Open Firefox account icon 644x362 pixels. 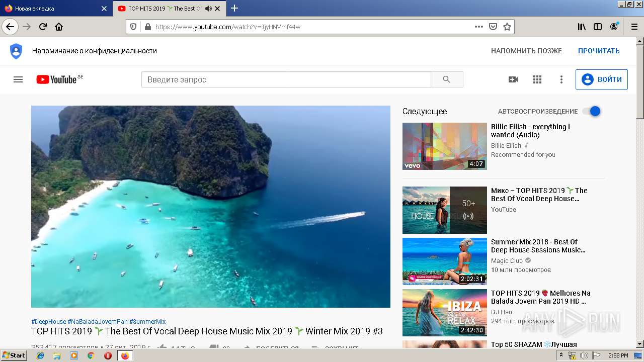pos(614,27)
